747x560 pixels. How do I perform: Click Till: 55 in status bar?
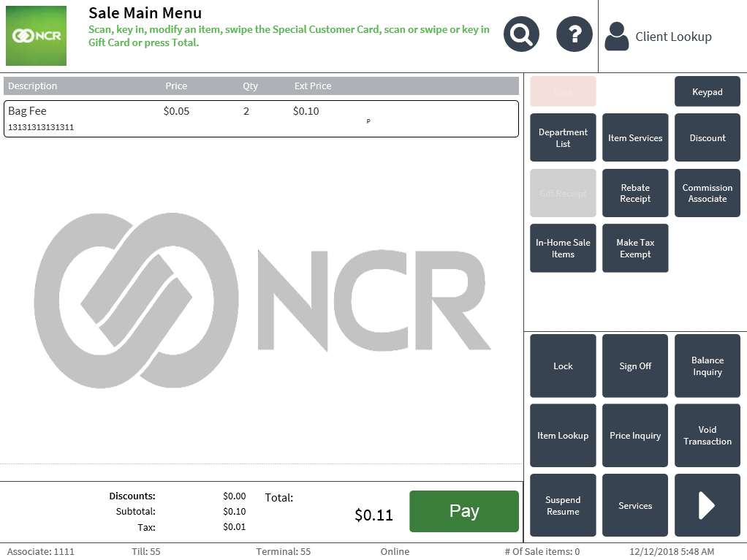(145, 551)
